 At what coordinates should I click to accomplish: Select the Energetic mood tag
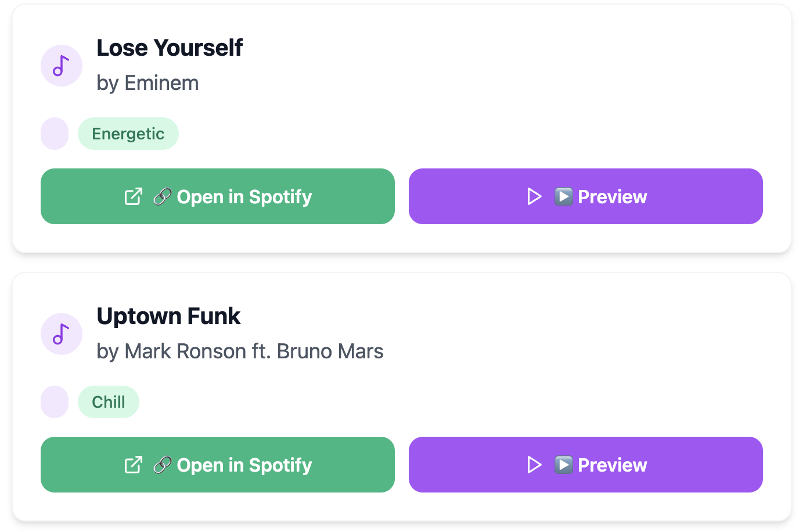128,134
